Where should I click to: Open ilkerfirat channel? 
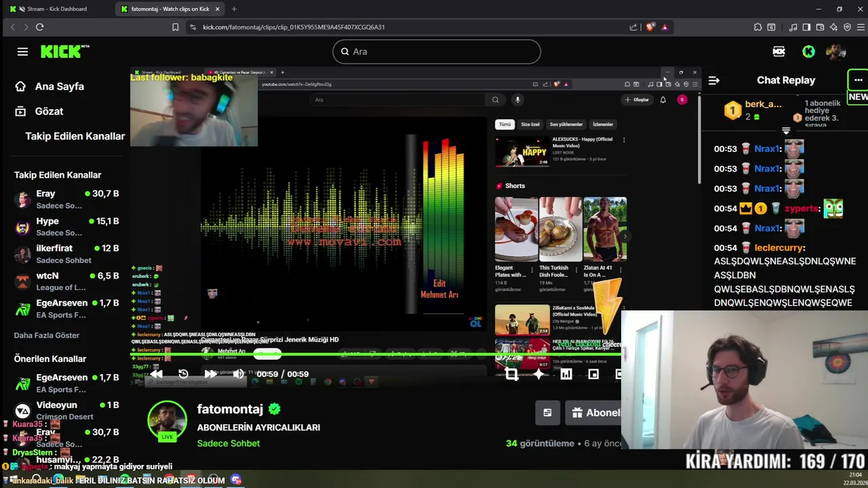(66, 253)
